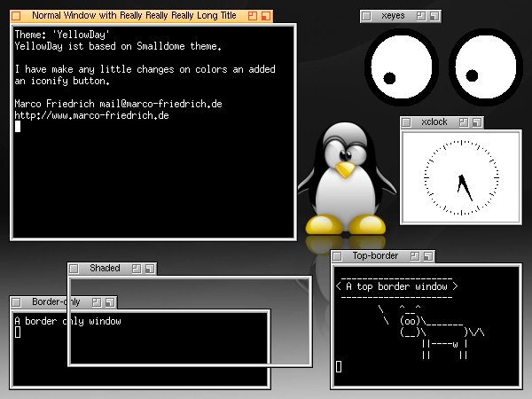Viewport: 532px width, 399px height.
Task: Click the leftmost square button on the Border-only titlebar
Action: pyautogui.click(x=16, y=302)
